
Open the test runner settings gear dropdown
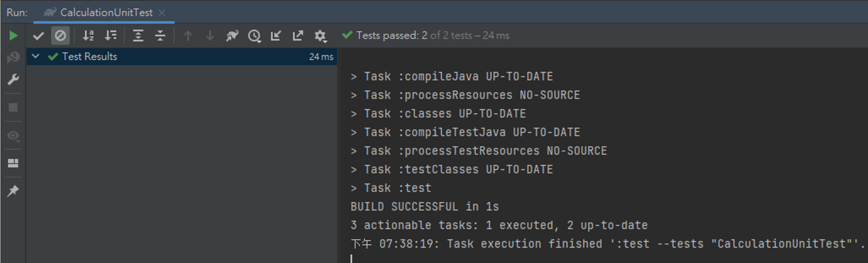(x=320, y=35)
